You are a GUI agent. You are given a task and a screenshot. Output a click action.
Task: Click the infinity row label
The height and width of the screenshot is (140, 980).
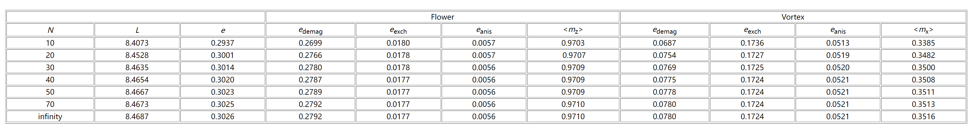click(50, 116)
